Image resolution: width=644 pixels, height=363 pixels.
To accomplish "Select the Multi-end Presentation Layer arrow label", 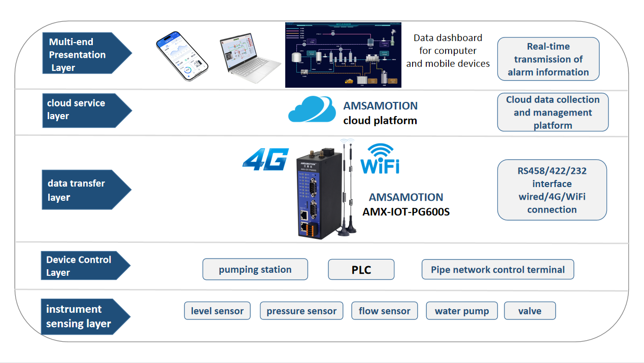I will click(87, 54).
